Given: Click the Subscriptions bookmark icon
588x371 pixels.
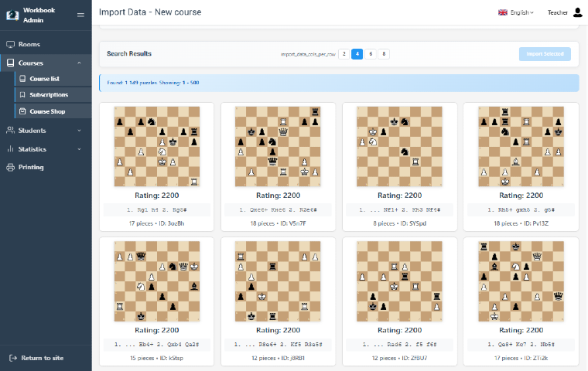Looking at the screenshot, I should (x=22, y=94).
